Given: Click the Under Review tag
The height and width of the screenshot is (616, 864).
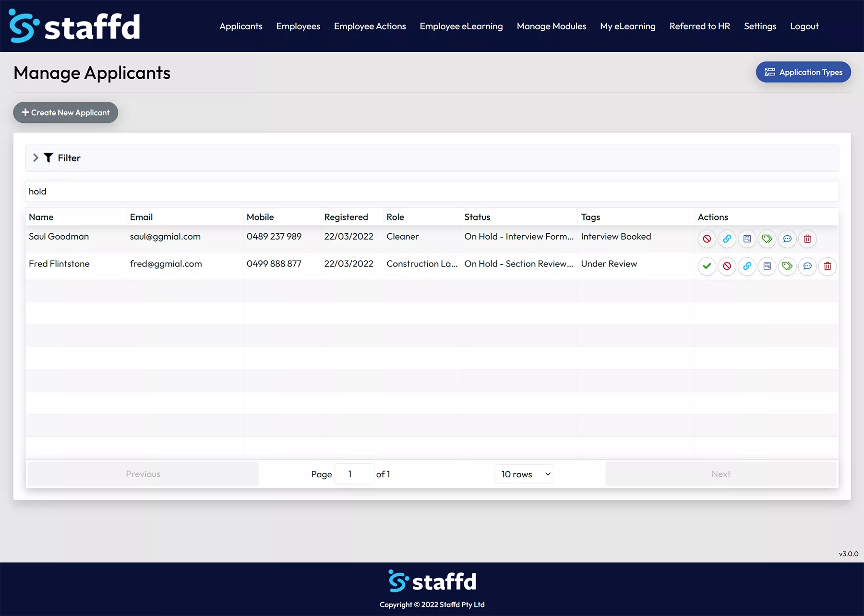Looking at the screenshot, I should [609, 264].
